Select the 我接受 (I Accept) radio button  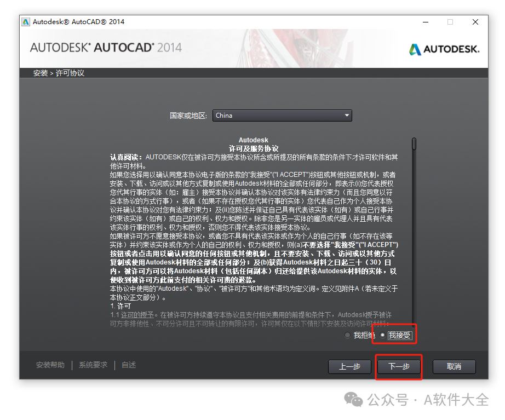pyautogui.click(x=382, y=335)
